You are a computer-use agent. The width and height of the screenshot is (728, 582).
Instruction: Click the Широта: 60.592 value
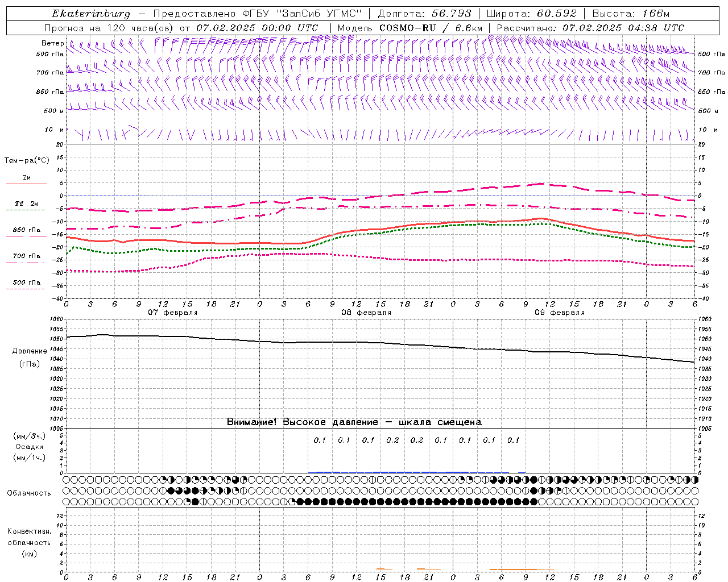[531, 14]
